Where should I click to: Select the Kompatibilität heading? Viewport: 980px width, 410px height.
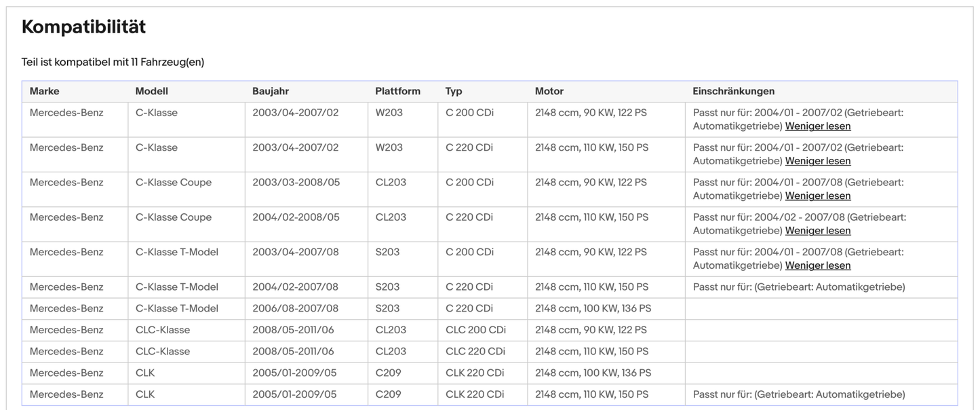[83, 26]
